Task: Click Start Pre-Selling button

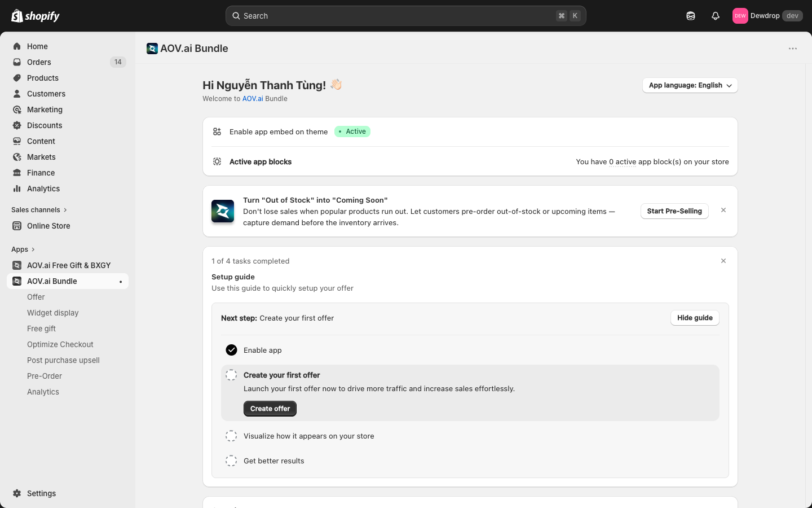Action: pos(674,211)
